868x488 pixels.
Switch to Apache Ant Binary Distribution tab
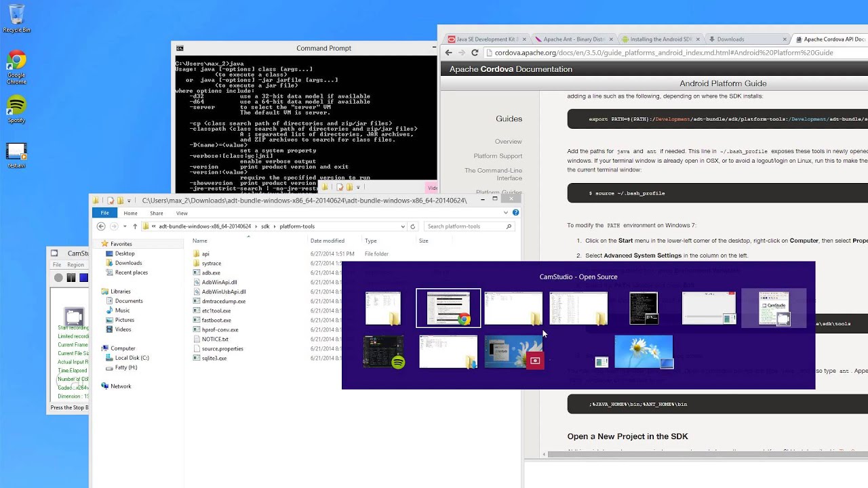pos(573,39)
